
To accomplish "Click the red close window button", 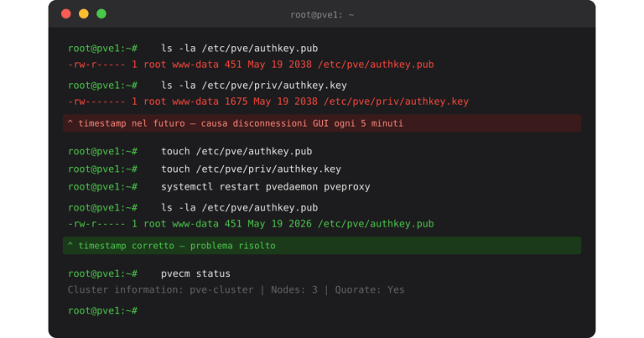I will click(65, 14).
